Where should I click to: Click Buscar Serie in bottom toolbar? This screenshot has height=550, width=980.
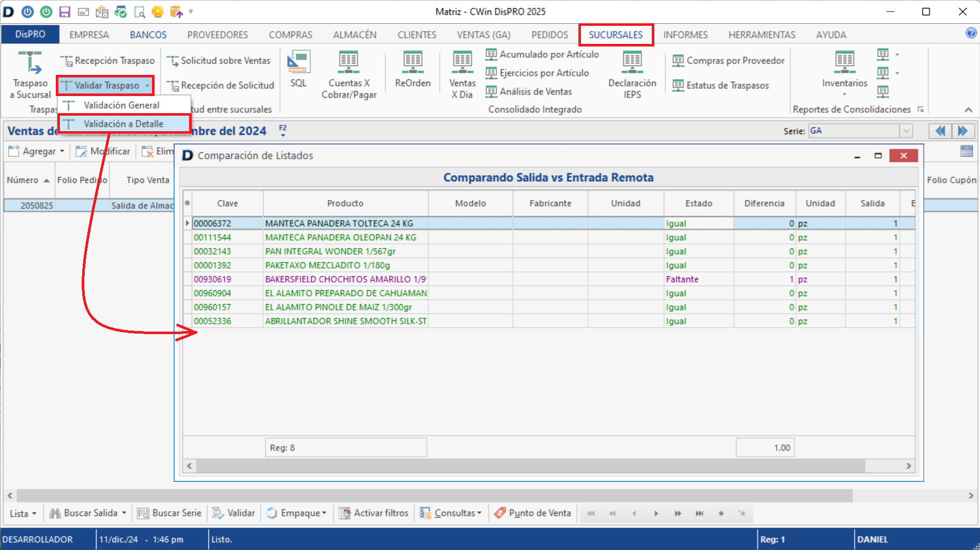169,513
